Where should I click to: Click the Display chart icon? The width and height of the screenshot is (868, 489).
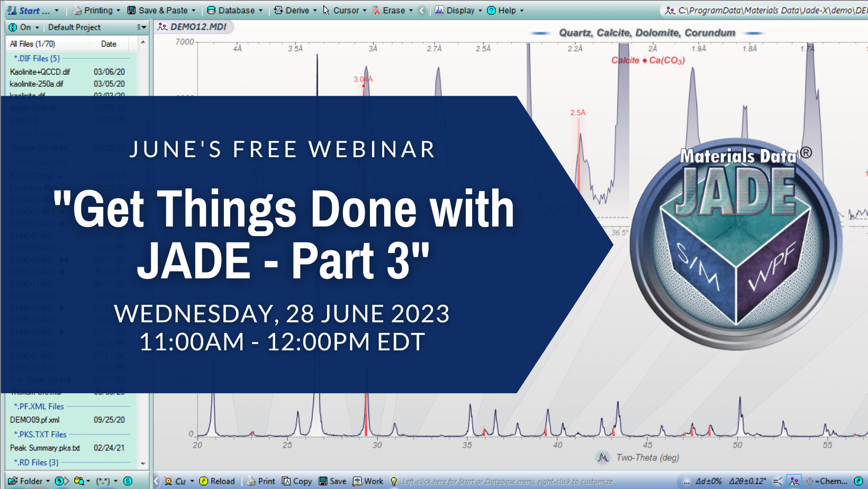pyautogui.click(x=439, y=10)
